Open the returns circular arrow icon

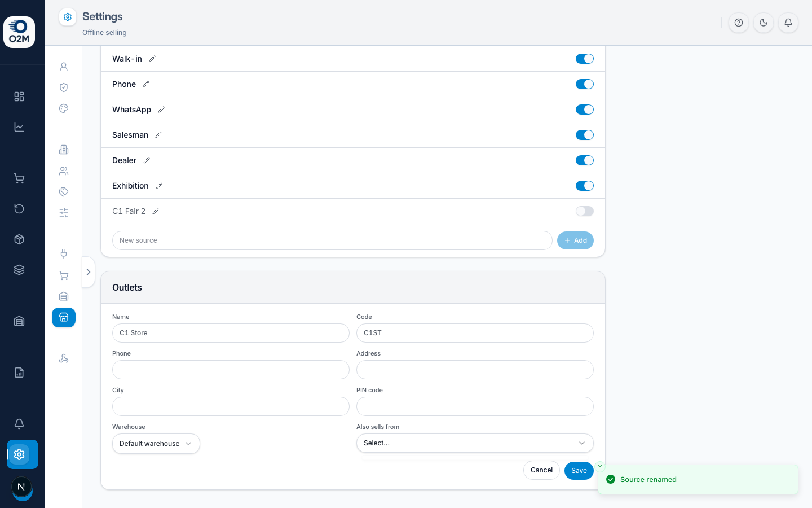[x=19, y=209]
